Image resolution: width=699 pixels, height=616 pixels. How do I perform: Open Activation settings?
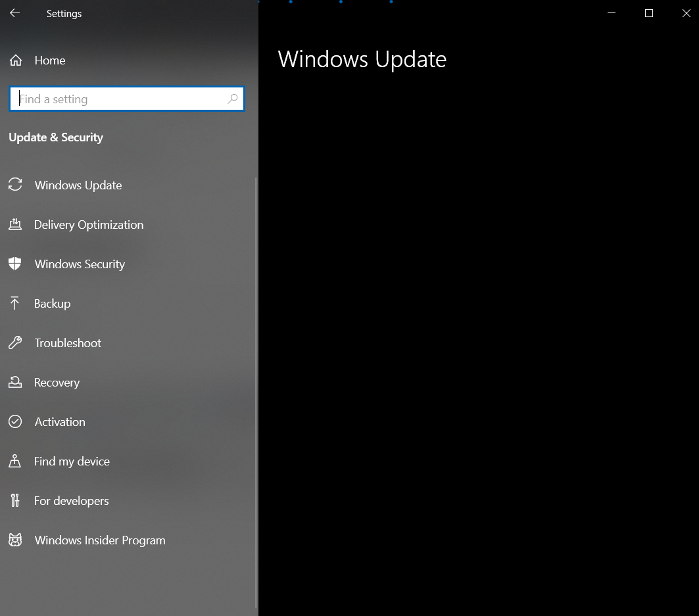pyautogui.click(x=60, y=421)
